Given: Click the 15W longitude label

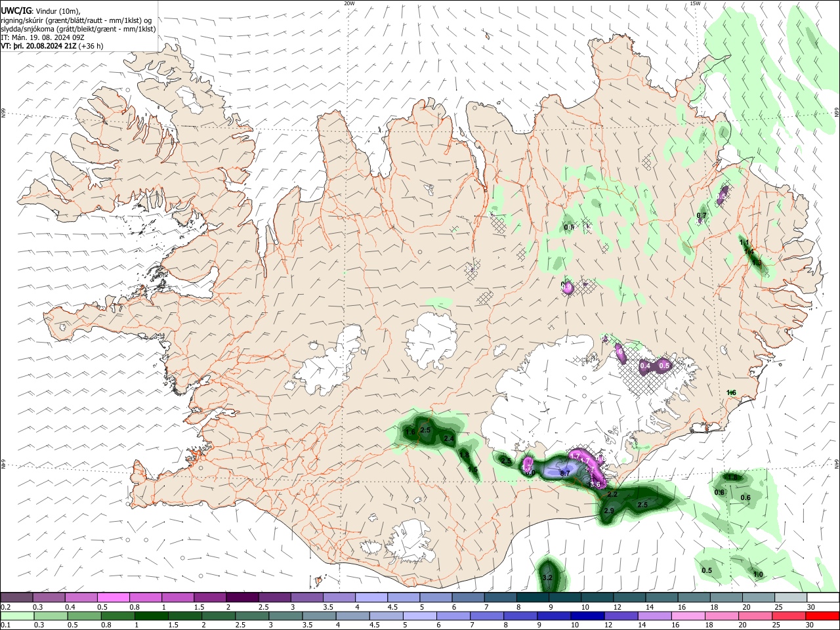Looking at the screenshot, I should tap(694, 3).
